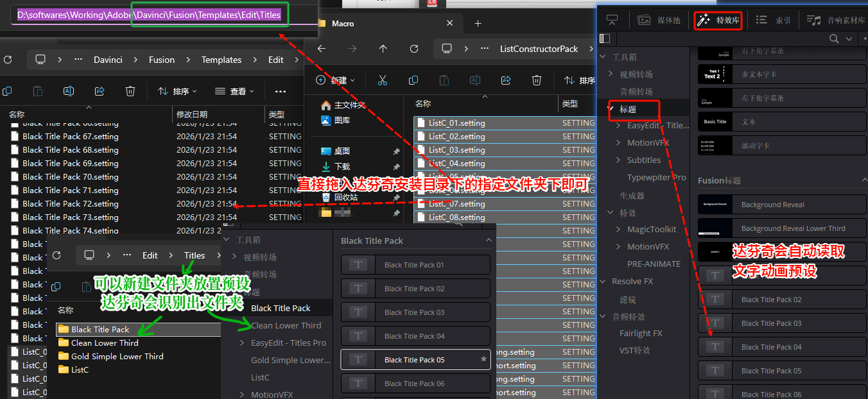Refresh the Davinci Fusion Templates explorer window

8,60
